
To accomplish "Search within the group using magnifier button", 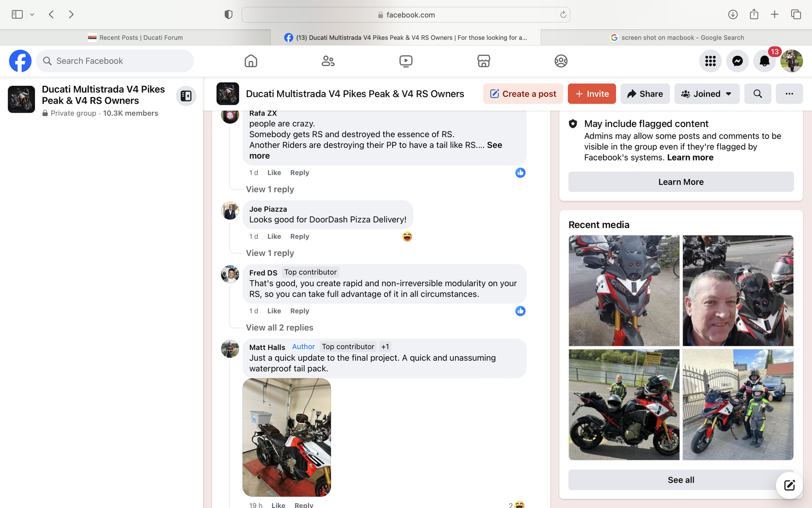I will click(758, 94).
